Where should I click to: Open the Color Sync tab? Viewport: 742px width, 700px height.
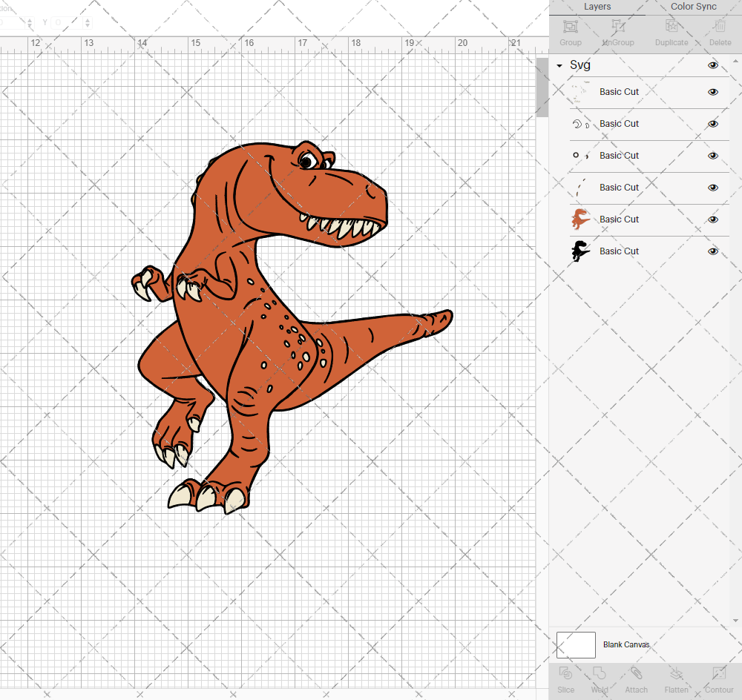click(693, 7)
